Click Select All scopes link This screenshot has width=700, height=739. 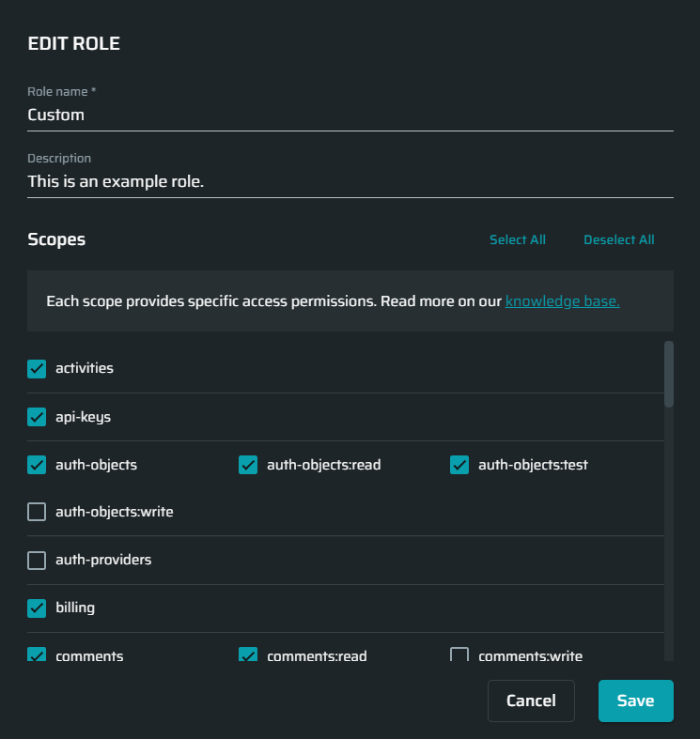point(517,239)
